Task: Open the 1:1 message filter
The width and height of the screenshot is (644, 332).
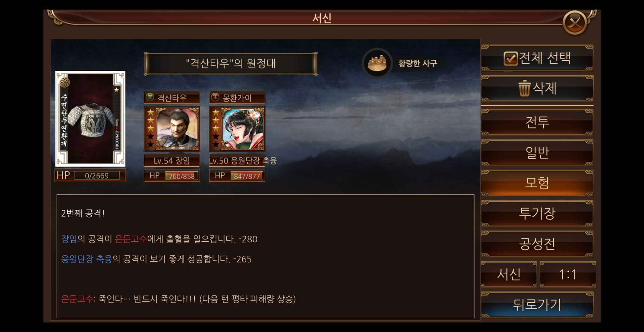Action: tap(568, 274)
